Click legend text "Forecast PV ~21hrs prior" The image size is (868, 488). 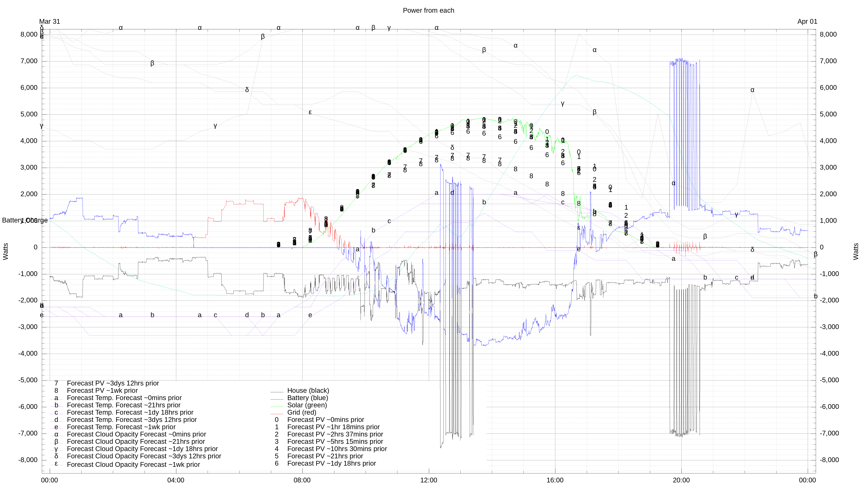(x=325, y=456)
